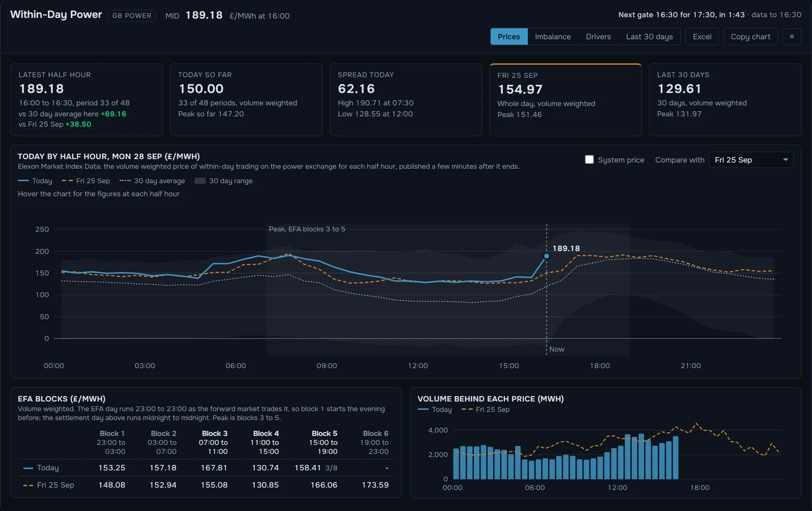
Task: Switch to the Prices tab
Action: (509, 37)
